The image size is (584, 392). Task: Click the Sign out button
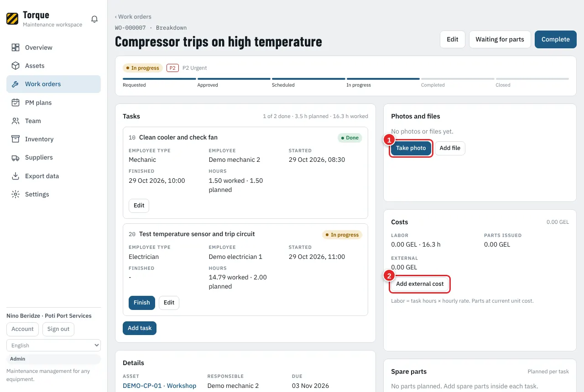point(58,329)
